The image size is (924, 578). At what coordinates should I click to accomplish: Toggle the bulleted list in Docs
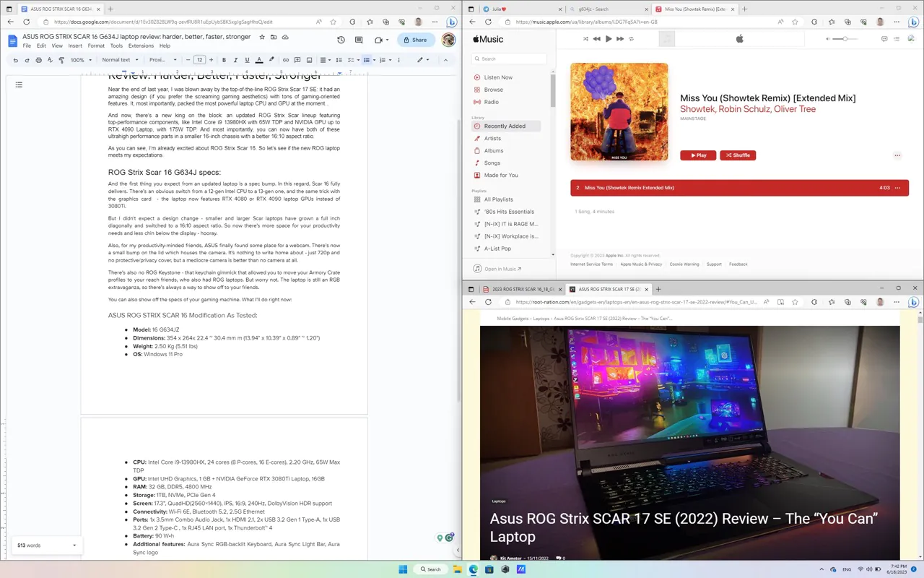(x=367, y=60)
